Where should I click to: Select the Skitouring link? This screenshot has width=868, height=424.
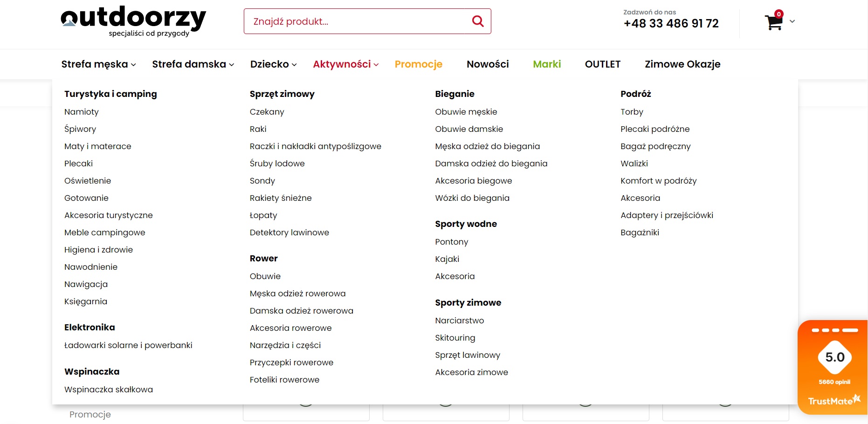(455, 338)
